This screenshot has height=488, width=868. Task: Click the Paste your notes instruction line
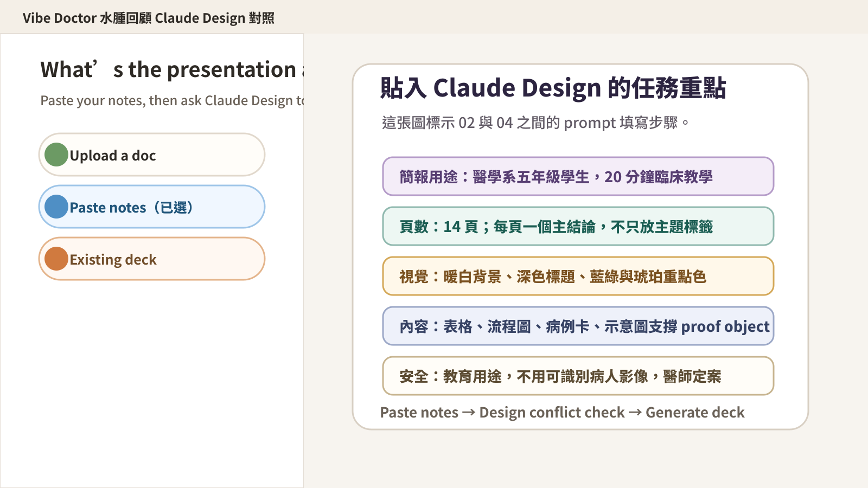click(x=173, y=100)
